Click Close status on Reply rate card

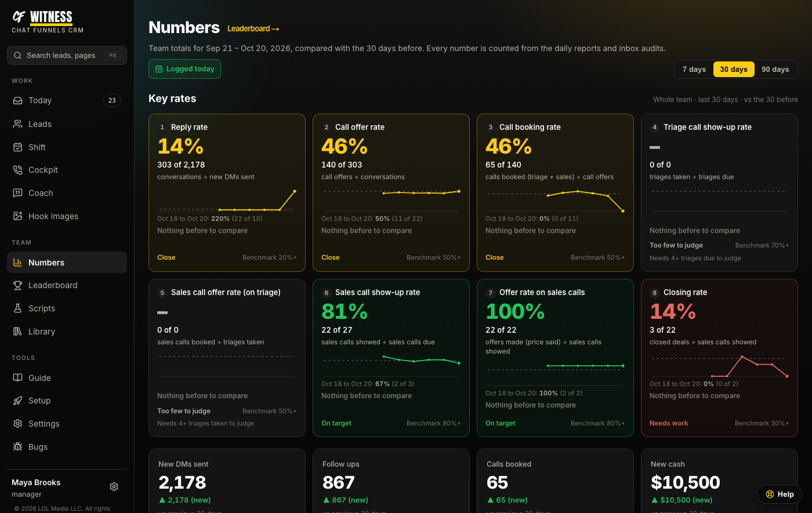tap(166, 257)
